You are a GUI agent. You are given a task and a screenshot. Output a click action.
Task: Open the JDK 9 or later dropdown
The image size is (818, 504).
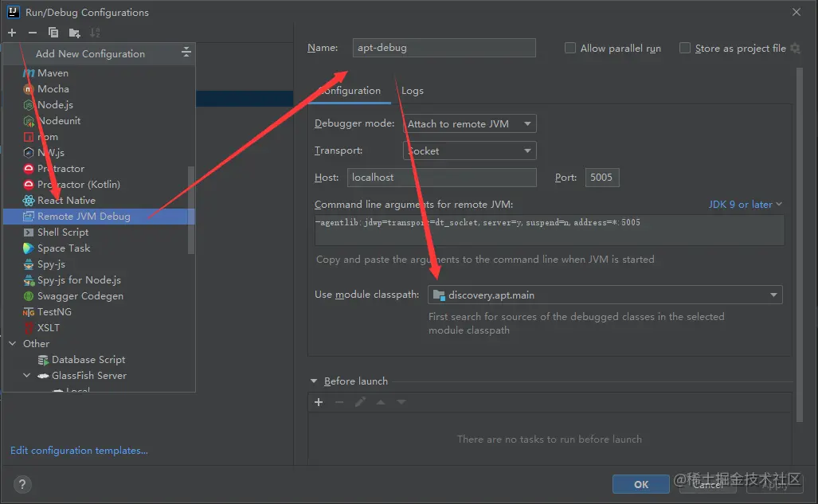click(745, 205)
